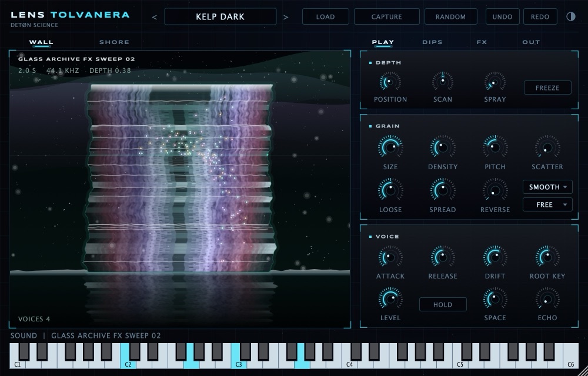Image resolution: width=588 pixels, height=376 pixels.
Task: Toggle the HOLD button
Action: tap(443, 304)
